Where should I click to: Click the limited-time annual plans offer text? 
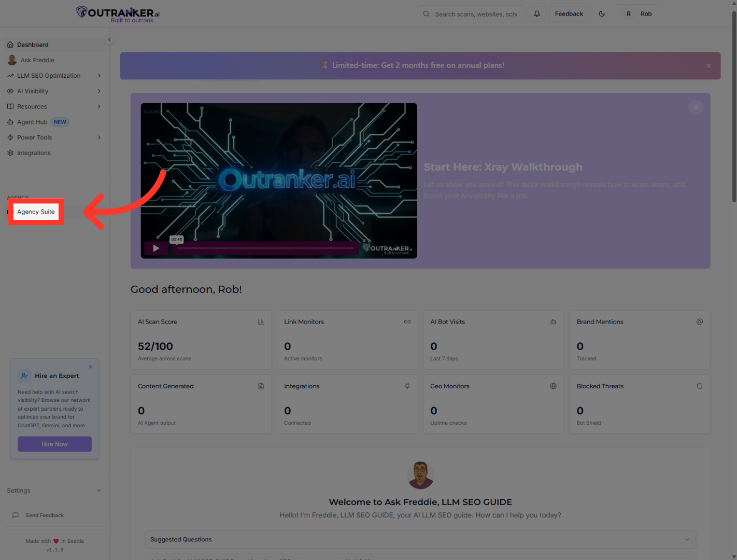click(x=418, y=65)
